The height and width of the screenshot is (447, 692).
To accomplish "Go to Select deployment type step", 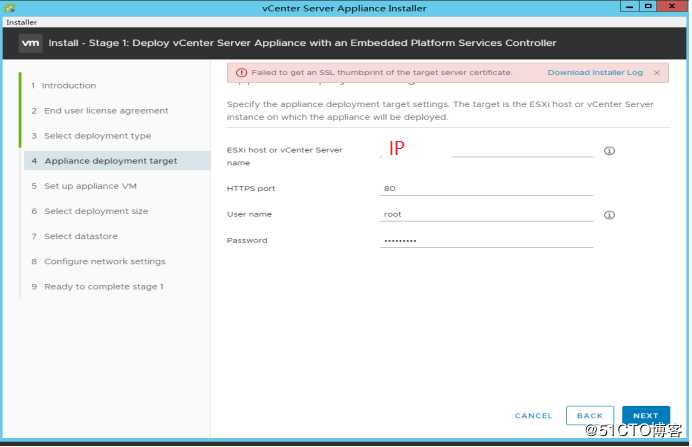I will [x=91, y=136].
